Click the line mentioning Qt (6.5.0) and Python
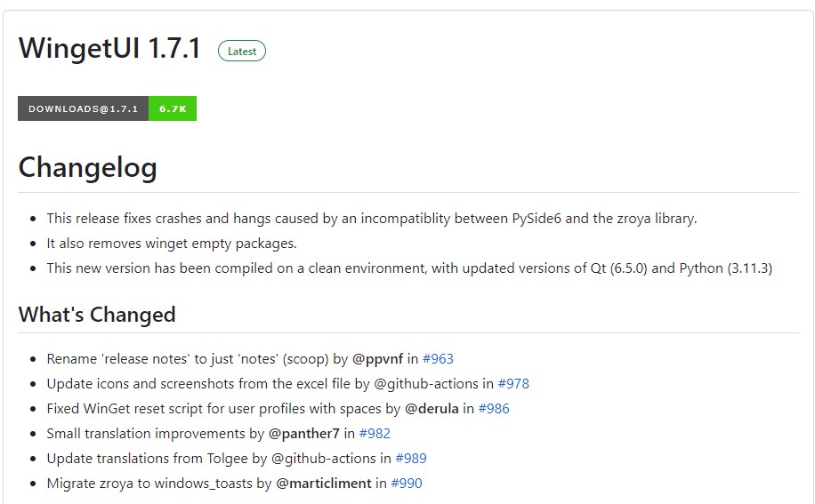 click(x=409, y=268)
